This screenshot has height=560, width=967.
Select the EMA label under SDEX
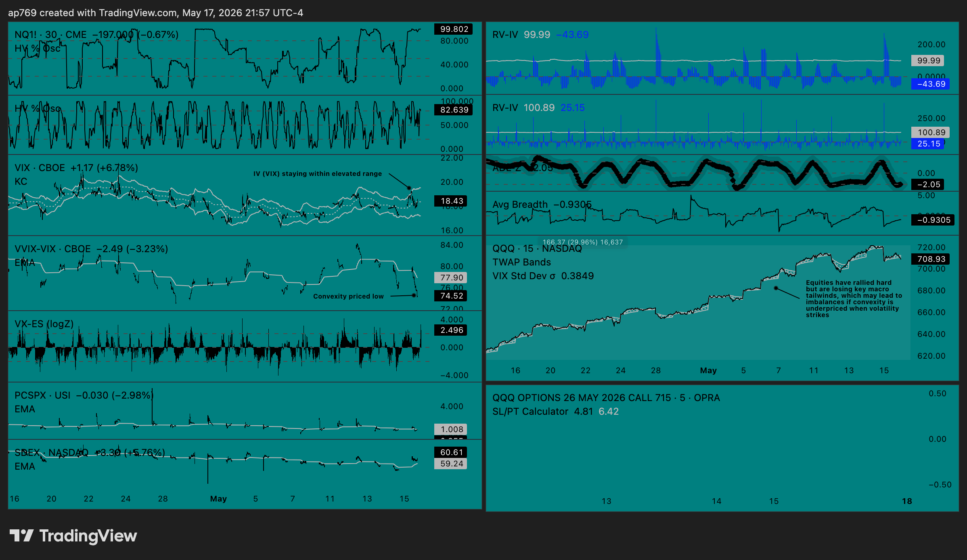click(x=25, y=466)
